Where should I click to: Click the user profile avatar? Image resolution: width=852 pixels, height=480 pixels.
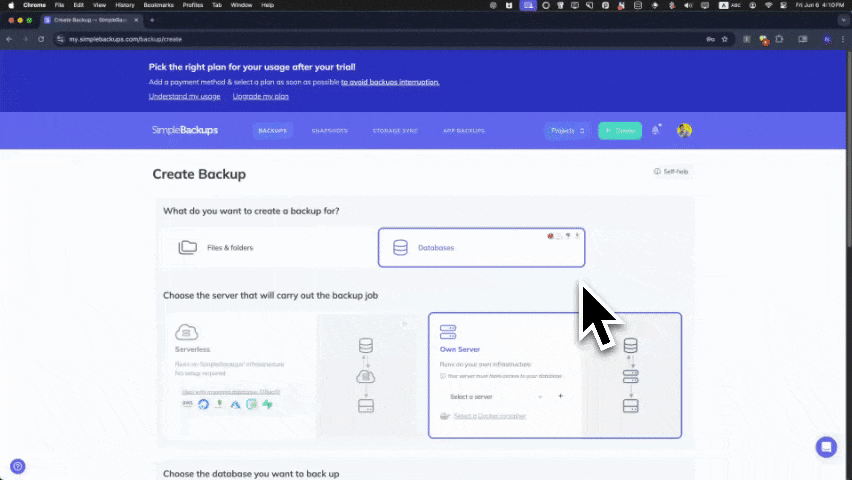click(684, 130)
